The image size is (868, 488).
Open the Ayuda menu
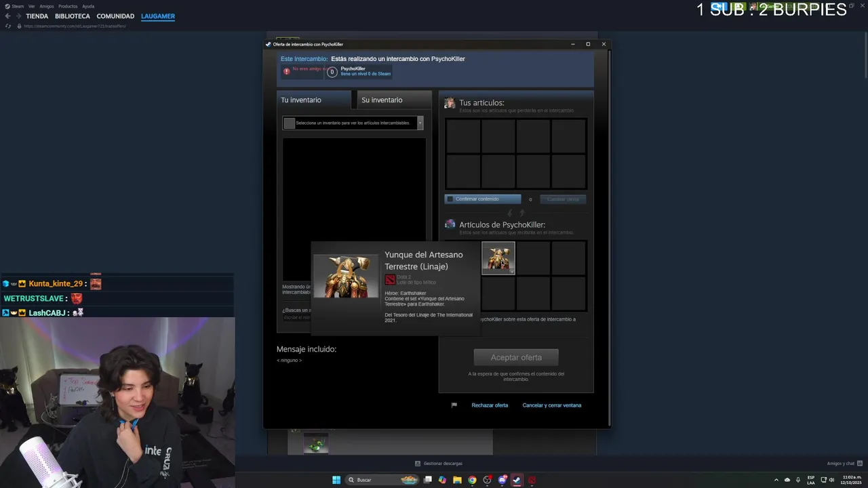[x=88, y=6]
